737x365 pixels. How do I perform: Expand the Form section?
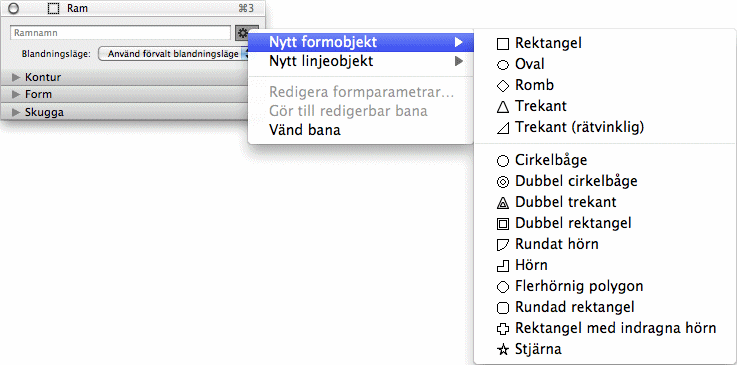pos(16,94)
